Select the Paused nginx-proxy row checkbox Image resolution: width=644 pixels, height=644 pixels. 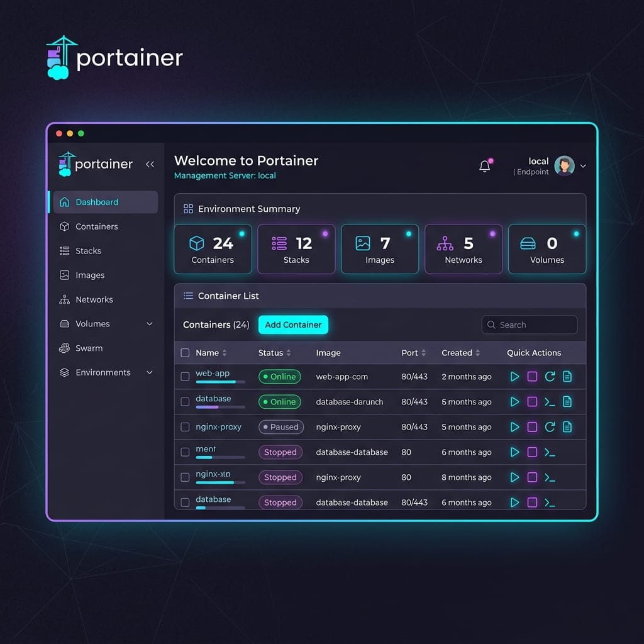pos(186,427)
